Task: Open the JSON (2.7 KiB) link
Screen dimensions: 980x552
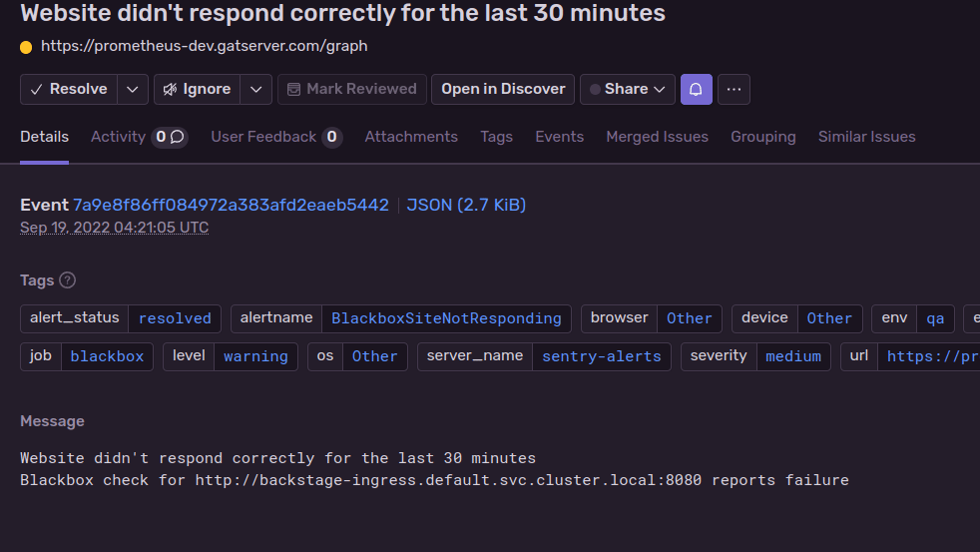Action: coord(466,205)
